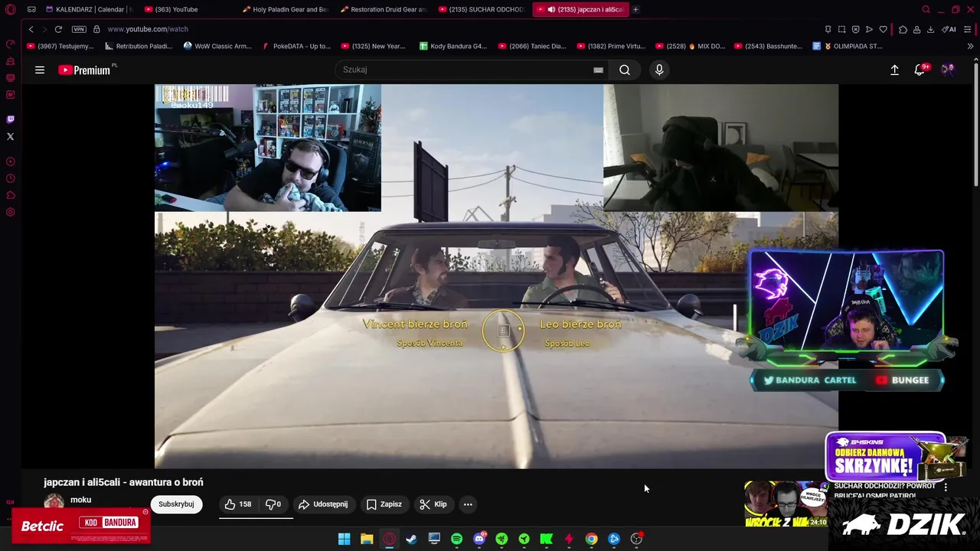Open X (Twitter) in Opera sidebar
Image resolution: width=980 pixels, height=551 pixels.
pyautogui.click(x=11, y=137)
